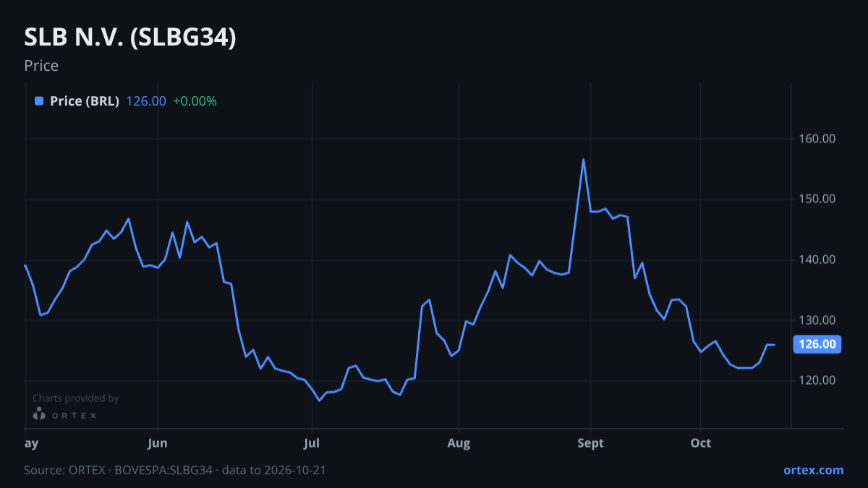Click the Jul x-axis label
The height and width of the screenshot is (488, 868).
click(x=312, y=442)
